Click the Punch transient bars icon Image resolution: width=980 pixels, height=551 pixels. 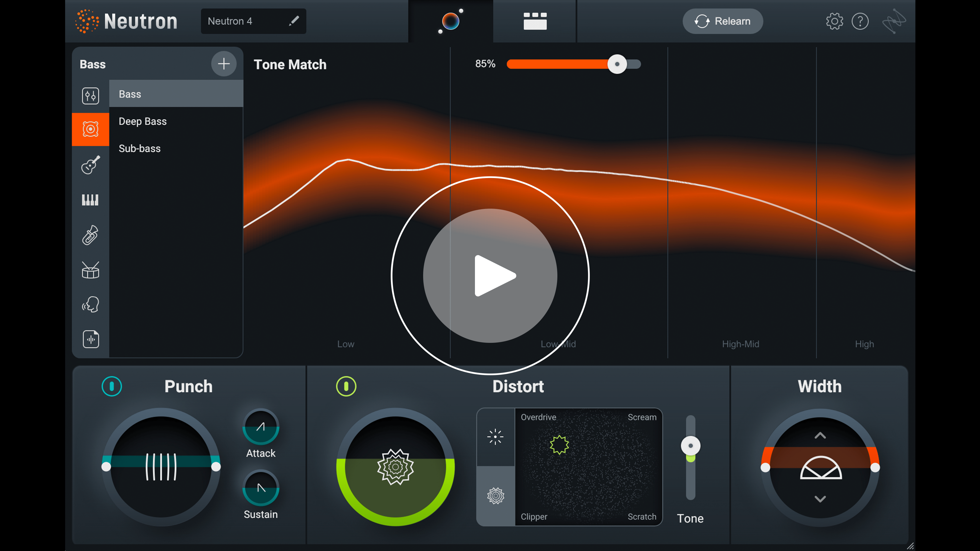[161, 467]
